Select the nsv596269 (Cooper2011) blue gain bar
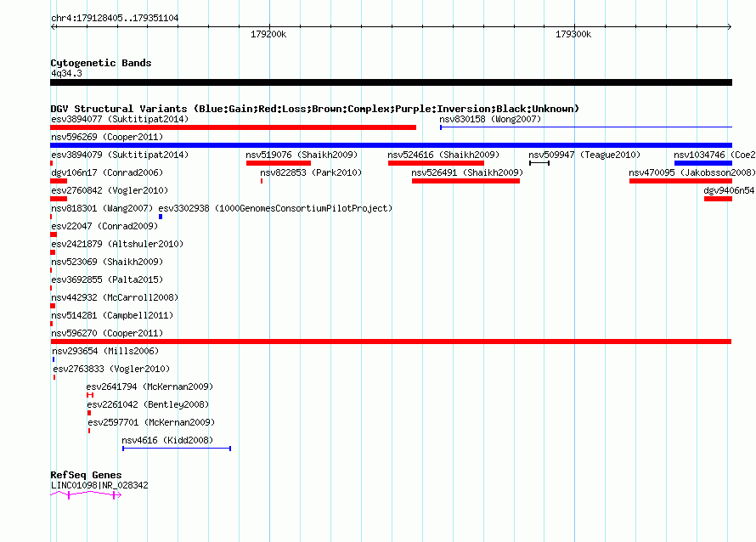 coord(391,145)
